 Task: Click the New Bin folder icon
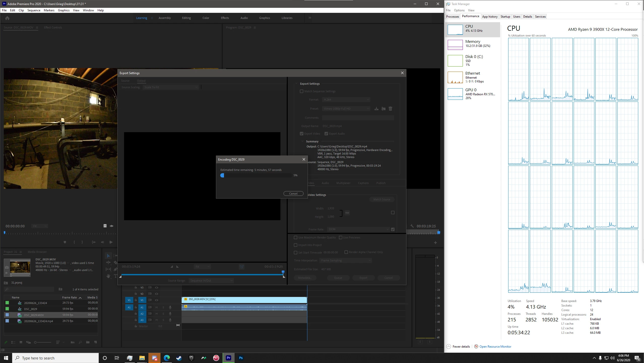[88, 342]
